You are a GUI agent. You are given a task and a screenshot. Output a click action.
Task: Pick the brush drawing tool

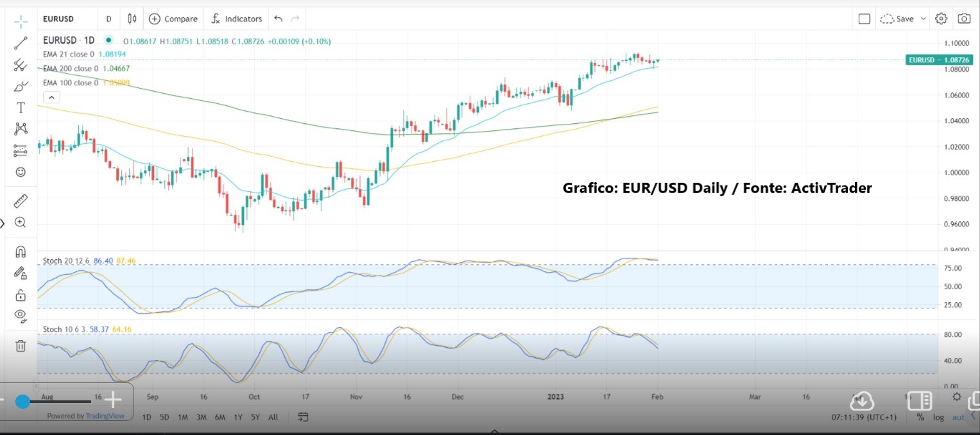(21, 85)
